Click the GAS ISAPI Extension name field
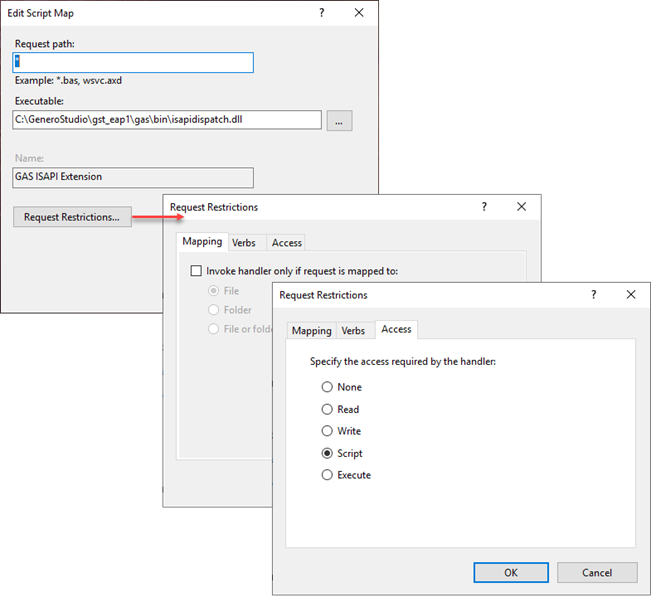 coord(133,177)
